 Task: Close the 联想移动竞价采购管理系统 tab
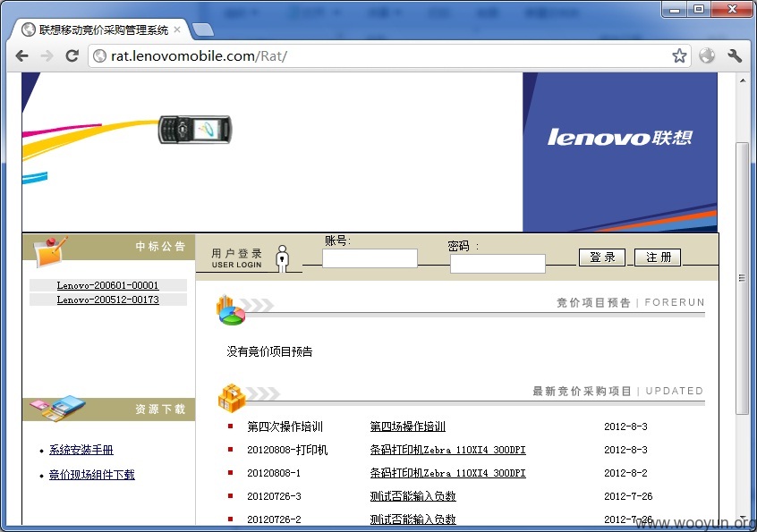pyautogui.click(x=177, y=30)
